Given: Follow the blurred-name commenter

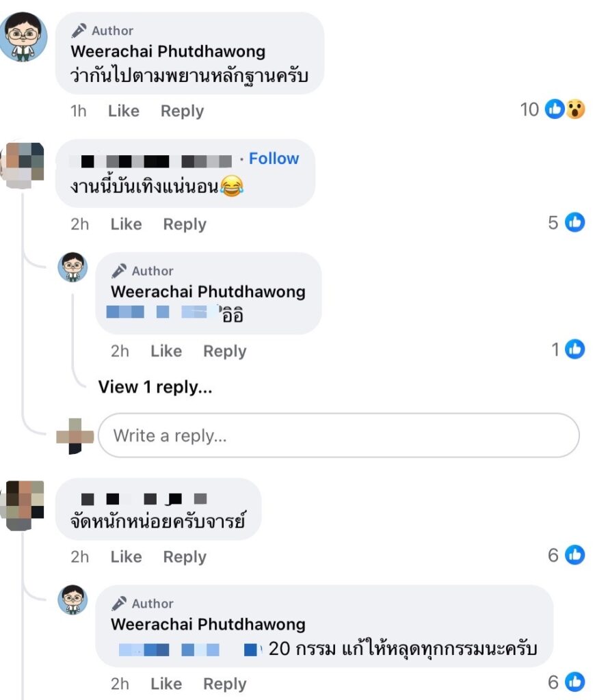Looking at the screenshot, I should 274,159.
